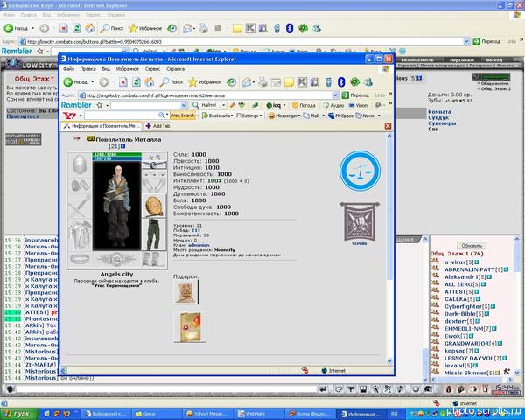Click the Rambler logo in the popup

coord(76,105)
